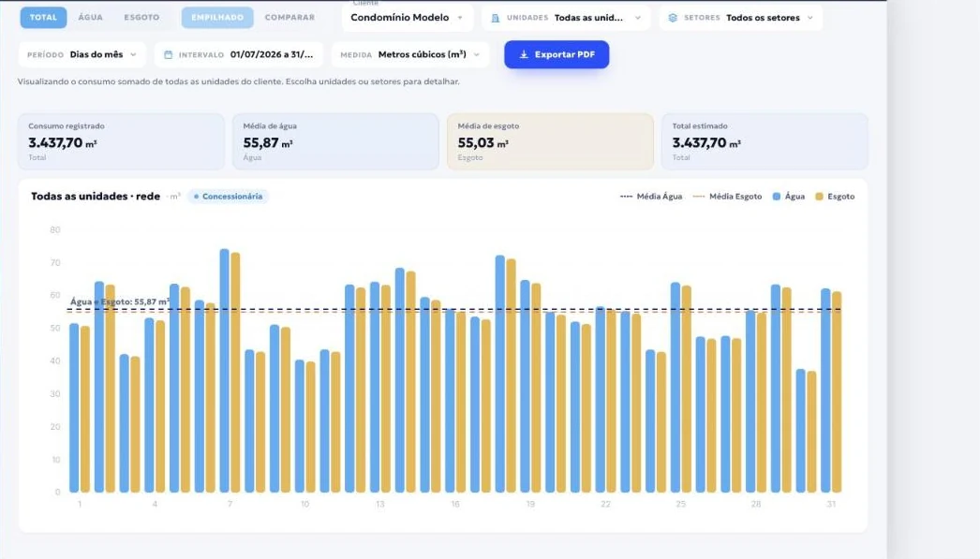Open the Intervalo date range picker

tap(239, 54)
